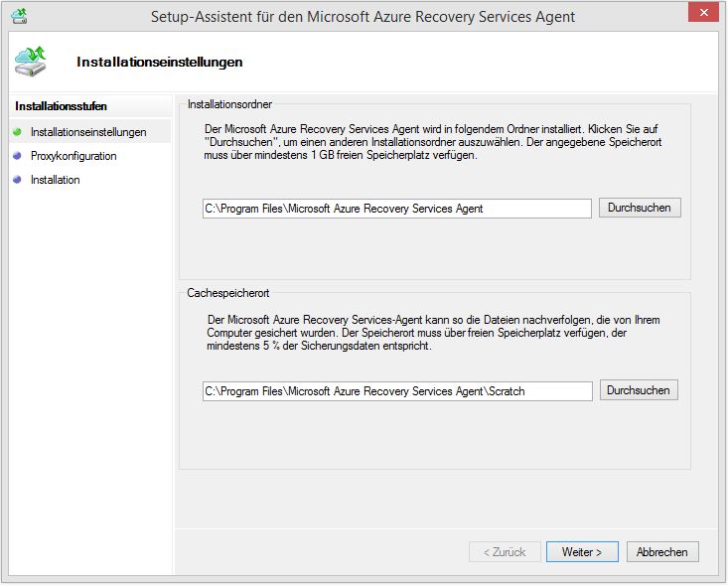Cancel setup with Abbrechen
The image size is (728, 586).
coord(662,551)
